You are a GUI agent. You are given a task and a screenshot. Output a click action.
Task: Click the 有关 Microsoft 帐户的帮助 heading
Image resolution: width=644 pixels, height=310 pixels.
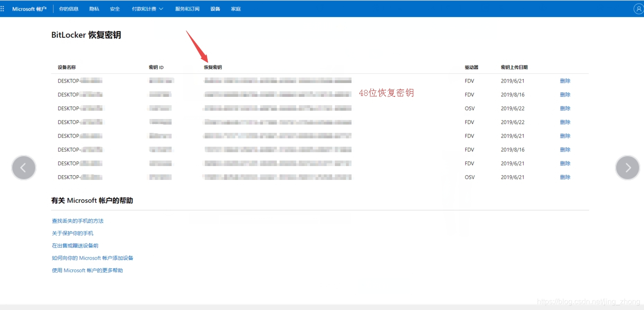(92, 201)
